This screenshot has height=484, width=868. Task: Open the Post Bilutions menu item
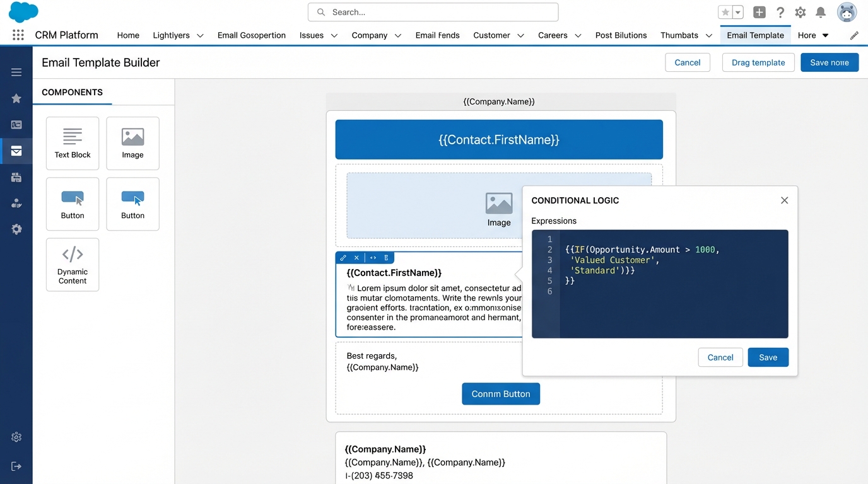621,35
